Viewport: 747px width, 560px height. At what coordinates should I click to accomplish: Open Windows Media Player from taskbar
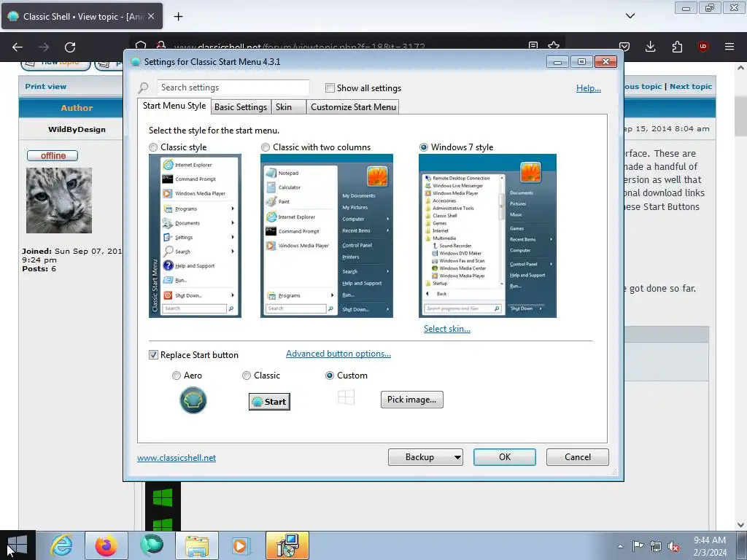240,545
